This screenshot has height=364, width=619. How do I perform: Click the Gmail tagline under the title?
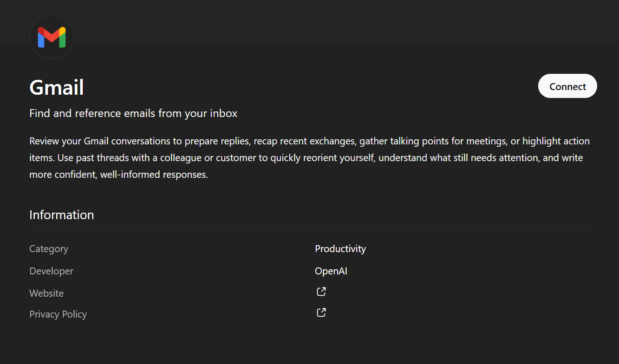(x=133, y=113)
